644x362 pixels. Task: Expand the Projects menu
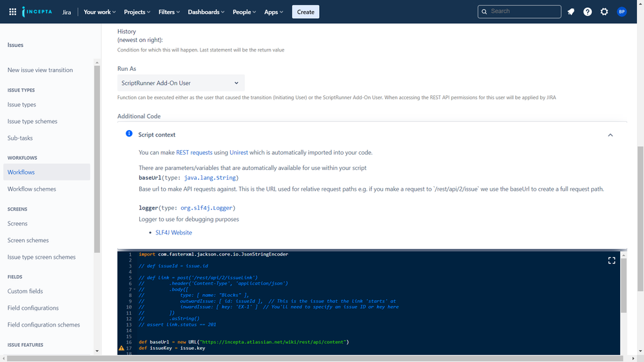[137, 12]
